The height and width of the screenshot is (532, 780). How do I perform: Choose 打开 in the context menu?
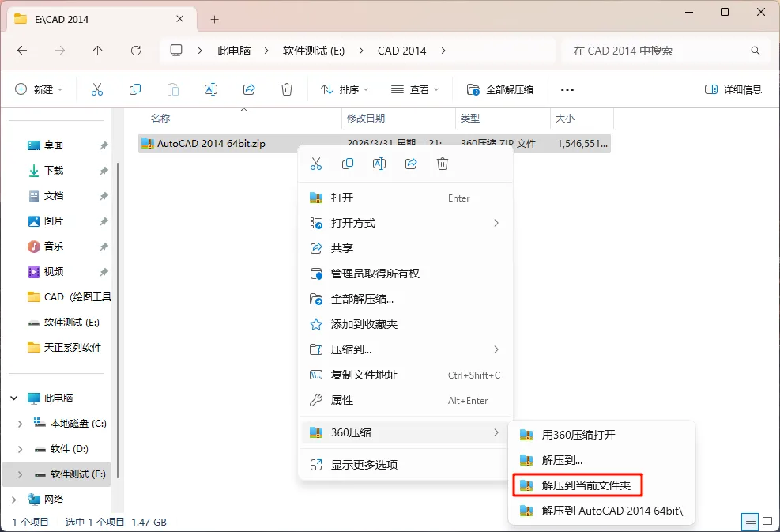pyautogui.click(x=405, y=198)
